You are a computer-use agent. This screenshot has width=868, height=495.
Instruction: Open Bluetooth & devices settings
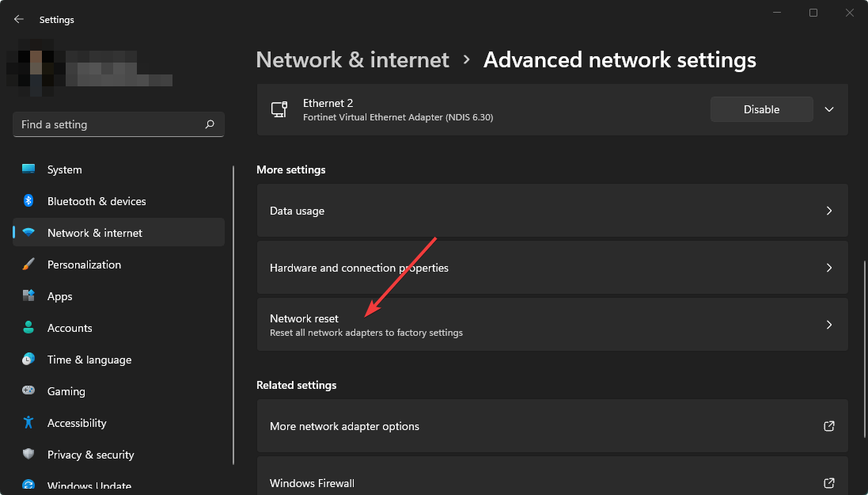coord(28,201)
